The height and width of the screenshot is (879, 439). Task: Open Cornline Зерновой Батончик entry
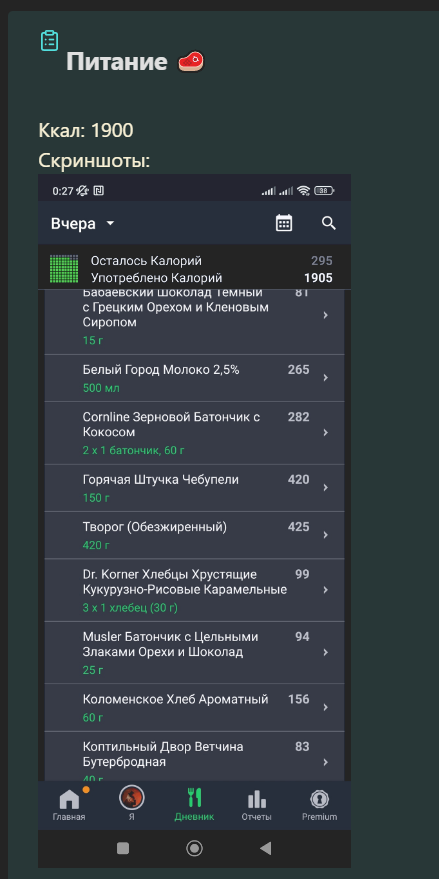point(194,433)
